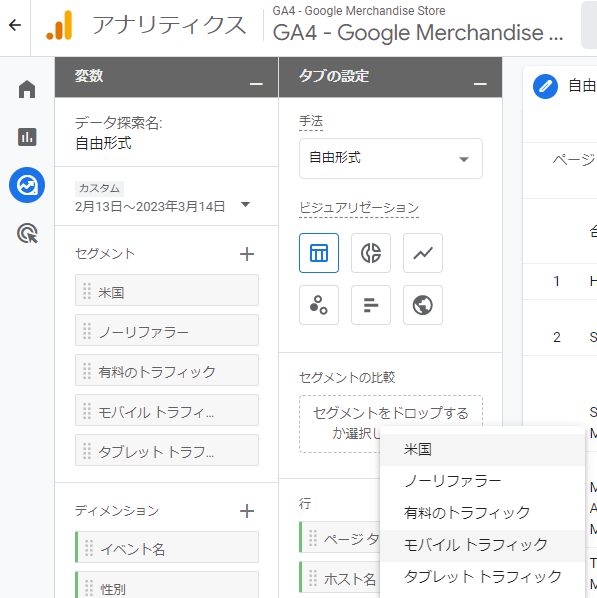Select the イベント名 dimension chip

point(167,547)
